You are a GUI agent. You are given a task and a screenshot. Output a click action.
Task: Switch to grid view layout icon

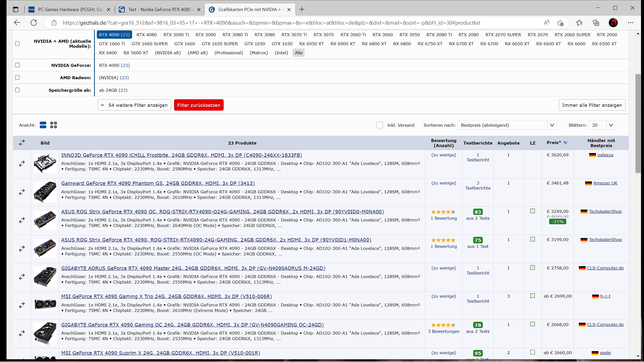click(54, 125)
